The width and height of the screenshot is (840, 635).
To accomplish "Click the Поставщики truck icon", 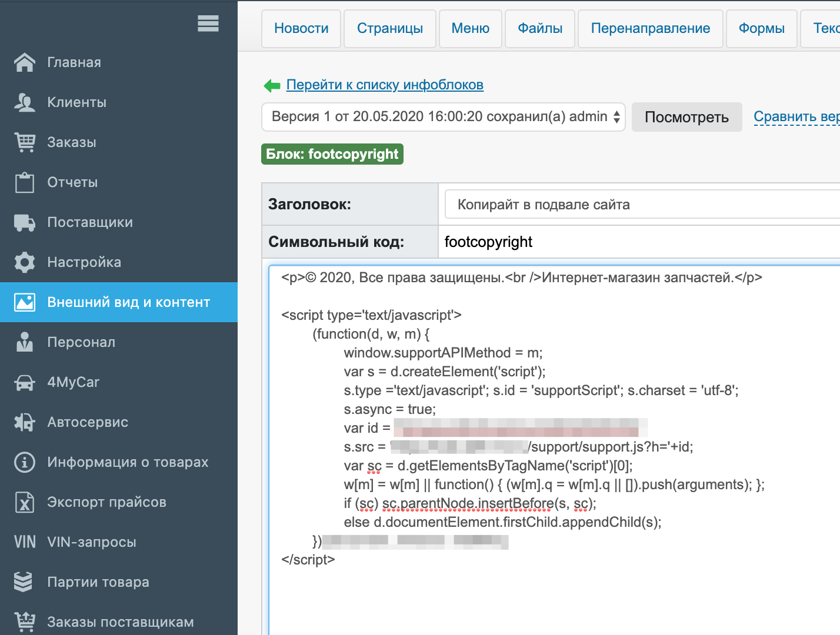I will (25, 222).
